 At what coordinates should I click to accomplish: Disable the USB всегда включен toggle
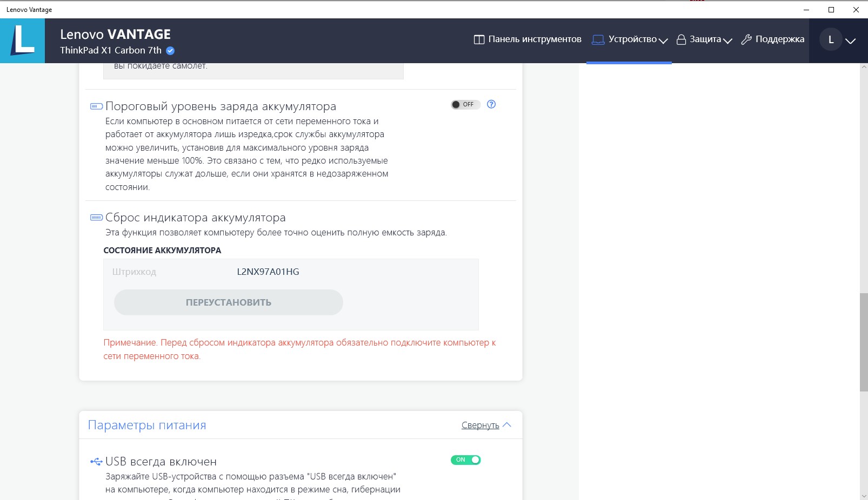[x=465, y=460]
